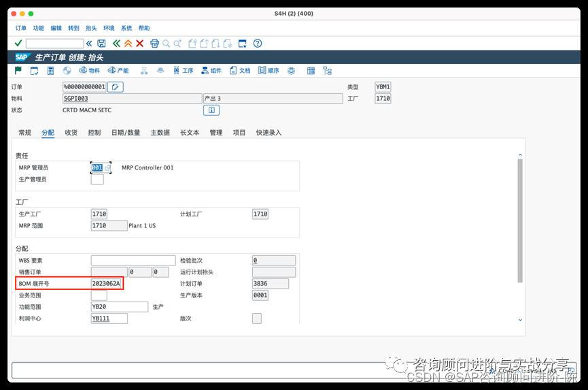Switch to the 控制 tab
Viewport: 588px width, 390px height.
(94, 133)
